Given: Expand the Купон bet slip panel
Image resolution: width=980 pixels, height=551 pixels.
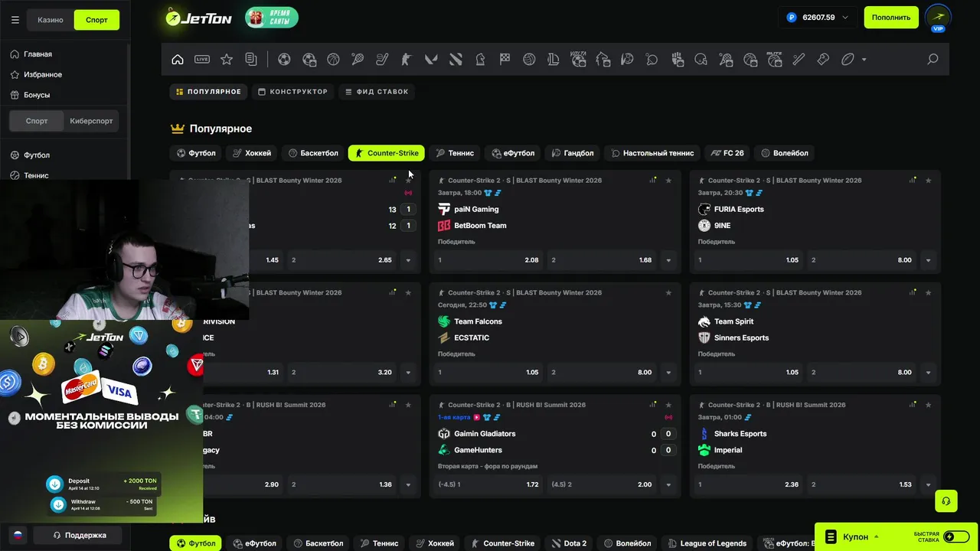Looking at the screenshot, I should (854, 537).
